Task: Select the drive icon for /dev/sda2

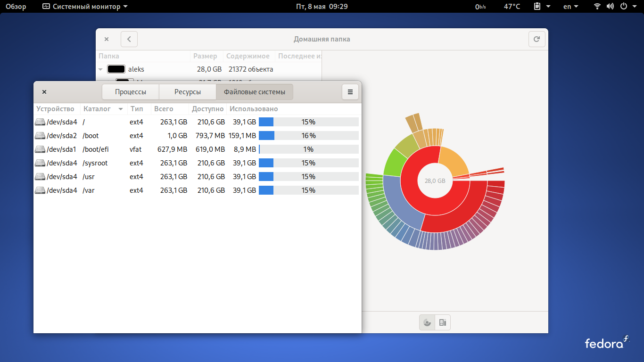Action: 41,136
